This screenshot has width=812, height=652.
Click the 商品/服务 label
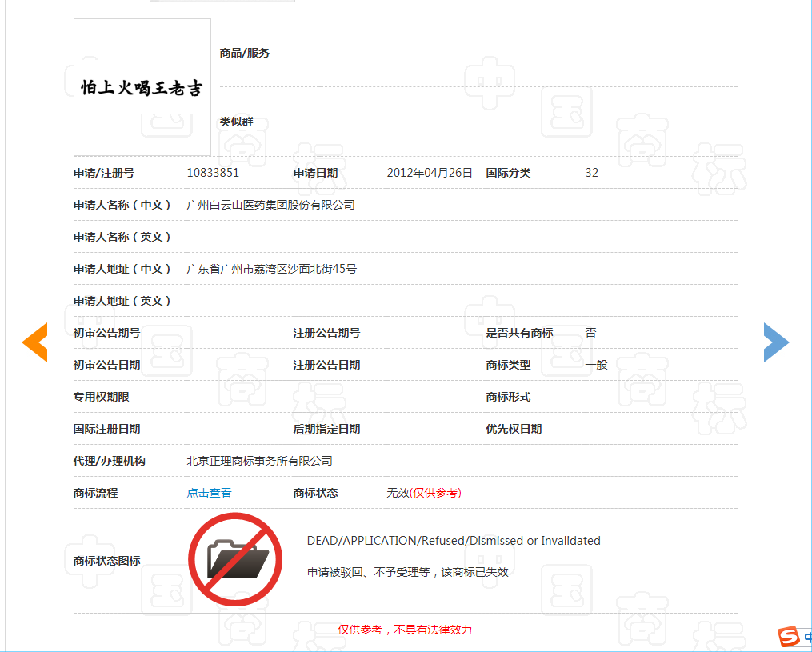[x=245, y=53]
